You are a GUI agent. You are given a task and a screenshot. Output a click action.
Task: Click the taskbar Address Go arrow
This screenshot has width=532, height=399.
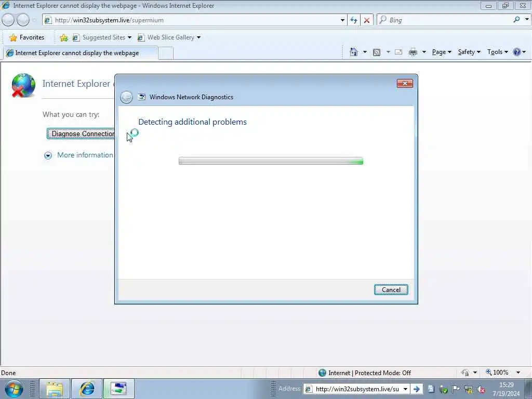pos(417,389)
